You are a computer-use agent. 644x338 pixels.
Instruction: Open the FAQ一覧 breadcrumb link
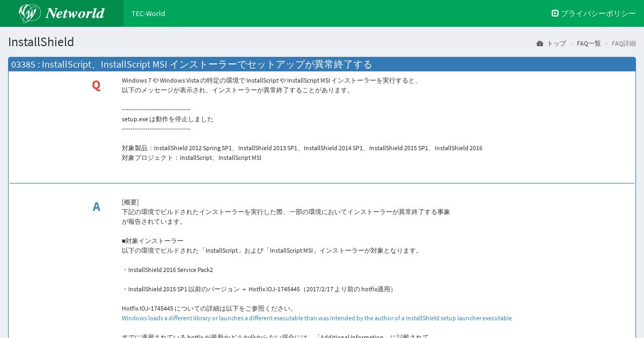(589, 43)
